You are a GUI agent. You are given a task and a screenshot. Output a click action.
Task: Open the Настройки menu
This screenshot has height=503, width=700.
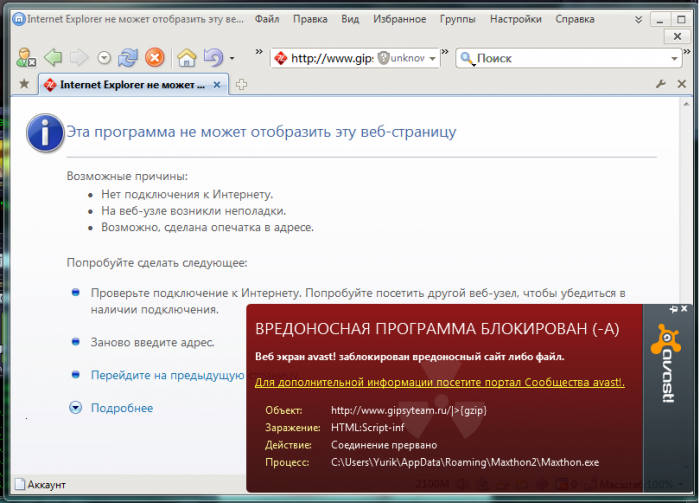click(516, 19)
